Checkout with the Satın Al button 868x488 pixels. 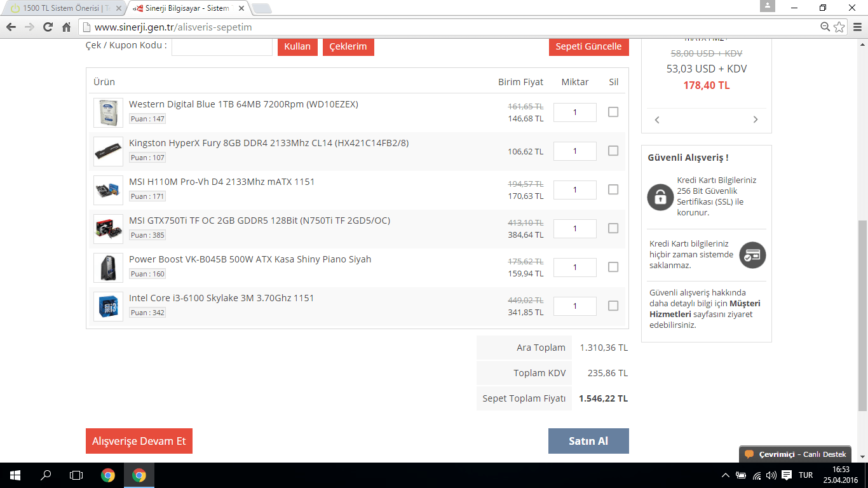[588, 441]
